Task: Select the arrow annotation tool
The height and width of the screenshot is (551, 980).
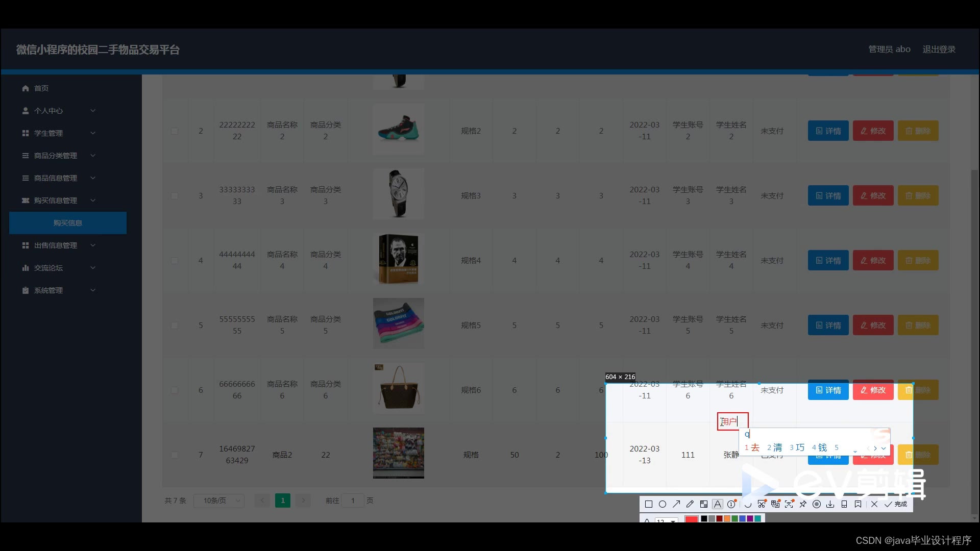Action: point(676,504)
